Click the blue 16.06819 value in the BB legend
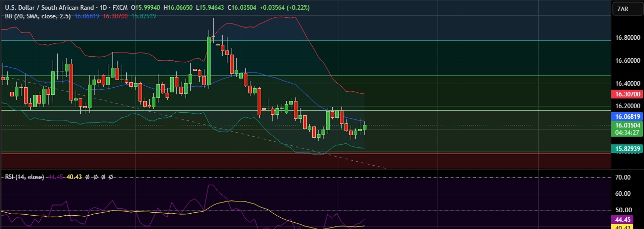 (x=87, y=16)
